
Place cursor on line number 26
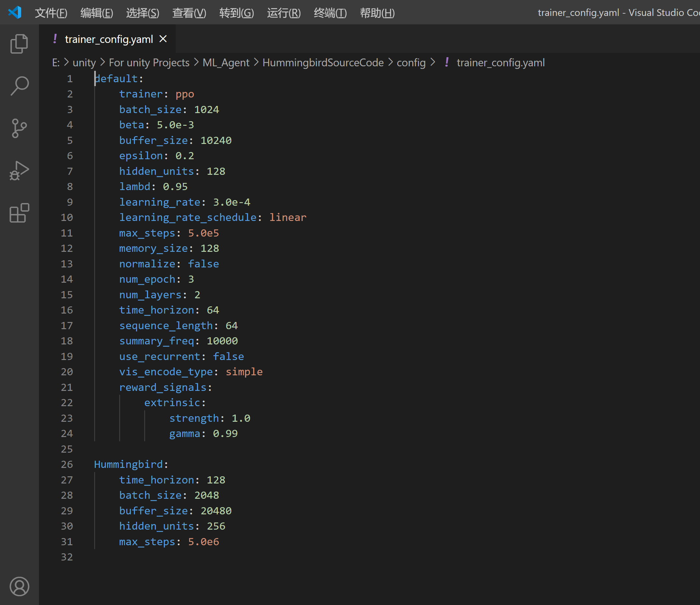(67, 464)
